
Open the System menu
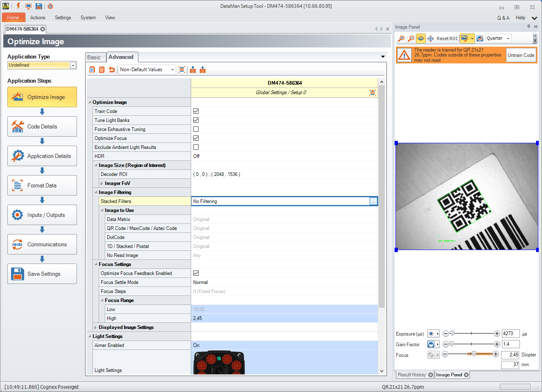pyautogui.click(x=88, y=18)
